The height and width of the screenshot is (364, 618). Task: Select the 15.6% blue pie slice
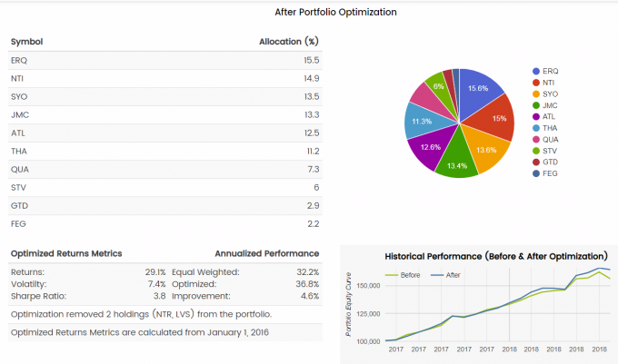[478, 93]
